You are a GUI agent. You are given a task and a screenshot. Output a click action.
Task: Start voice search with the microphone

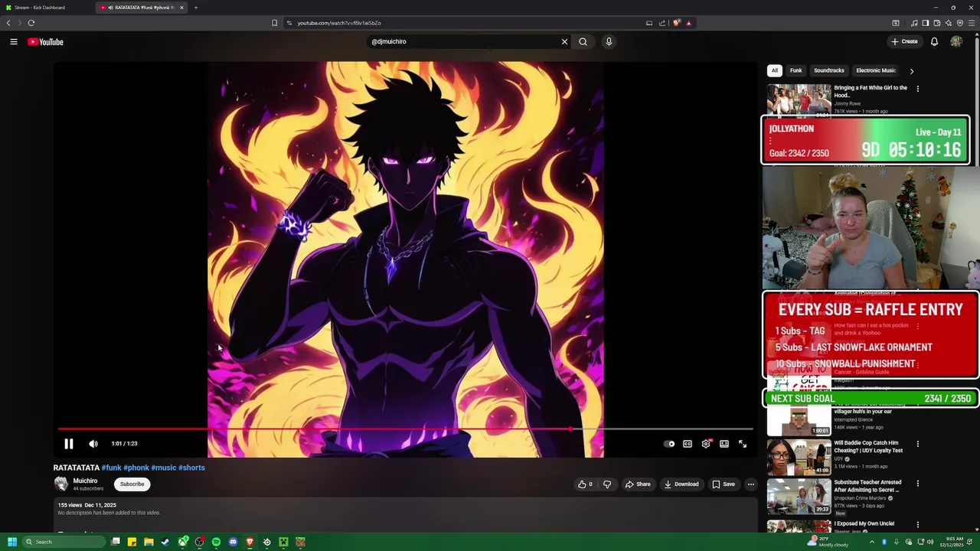pyautogui.click(x=609, y=42)
